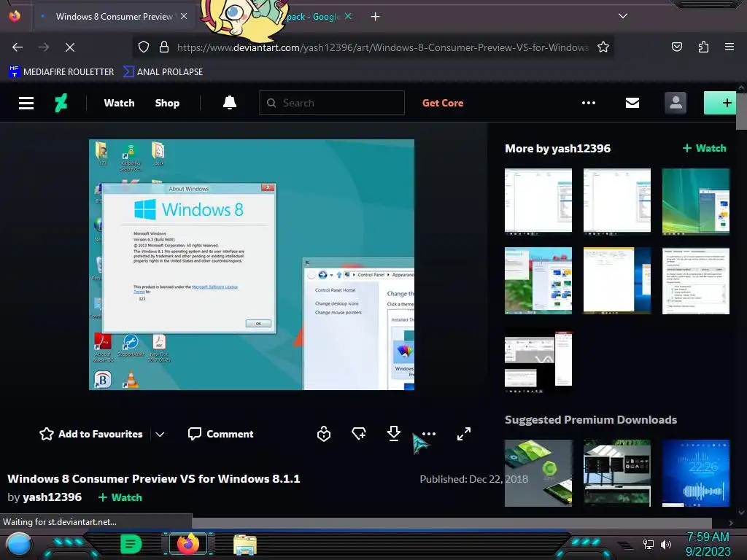The height and width of the screenshot is (560, 747).
Task: Watch yash12396 below the deviation title
Action: 120,497
